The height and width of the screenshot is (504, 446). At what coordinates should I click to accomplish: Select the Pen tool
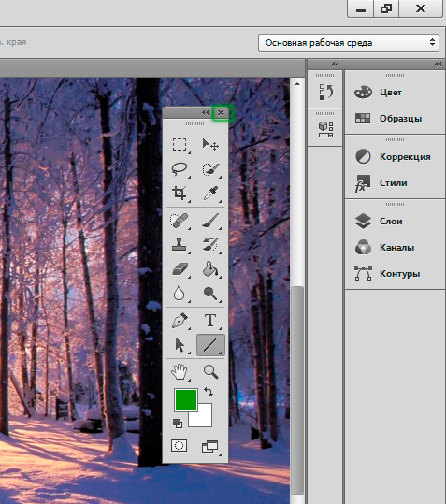(x=180, y=321)
